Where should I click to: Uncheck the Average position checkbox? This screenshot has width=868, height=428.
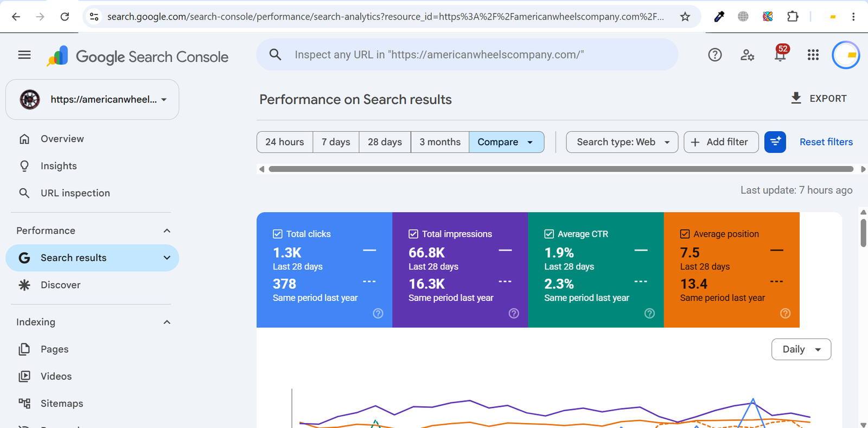(x=685, y=234)
